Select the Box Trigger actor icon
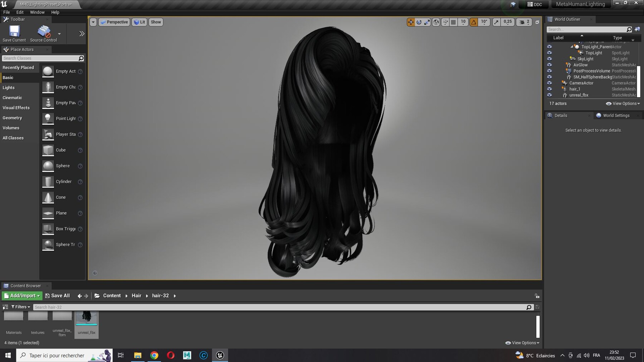 pyautogui.click(x=48, y=229)
